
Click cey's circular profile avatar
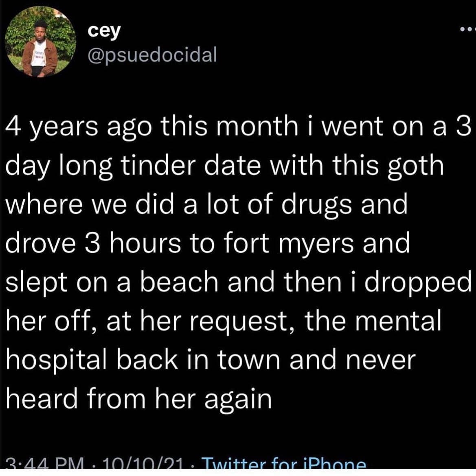(41, 41)
